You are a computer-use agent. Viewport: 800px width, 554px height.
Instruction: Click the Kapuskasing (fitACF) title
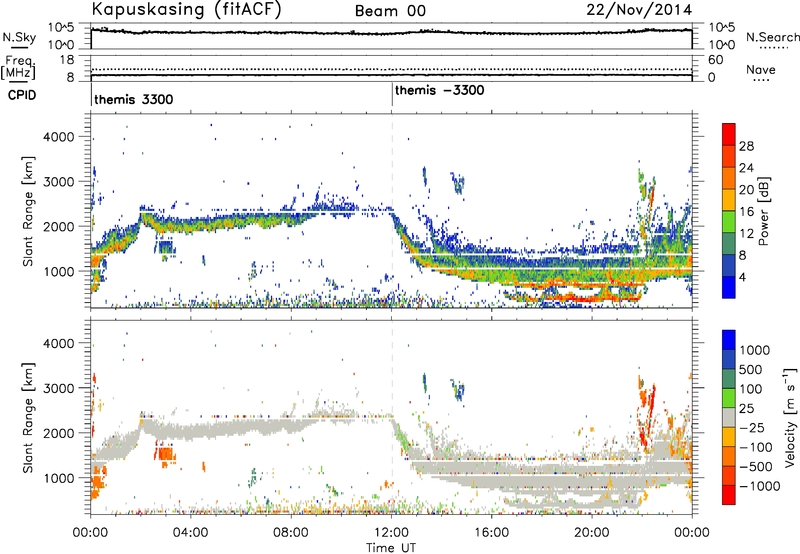coord(186,10)
